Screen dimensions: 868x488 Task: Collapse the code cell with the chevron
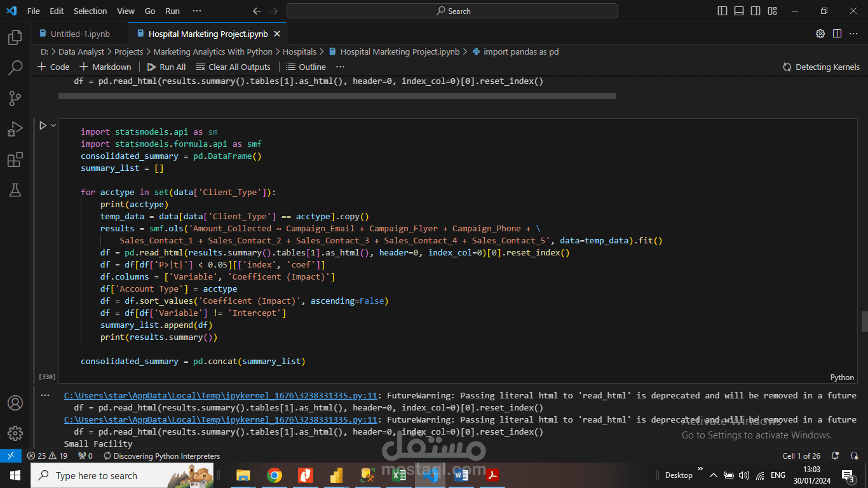point(53,126)
